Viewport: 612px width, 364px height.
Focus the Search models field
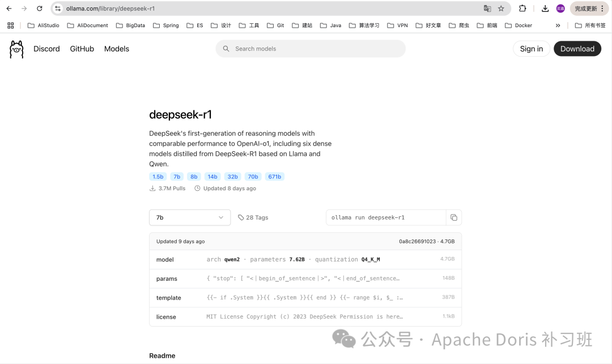[311, 49]
